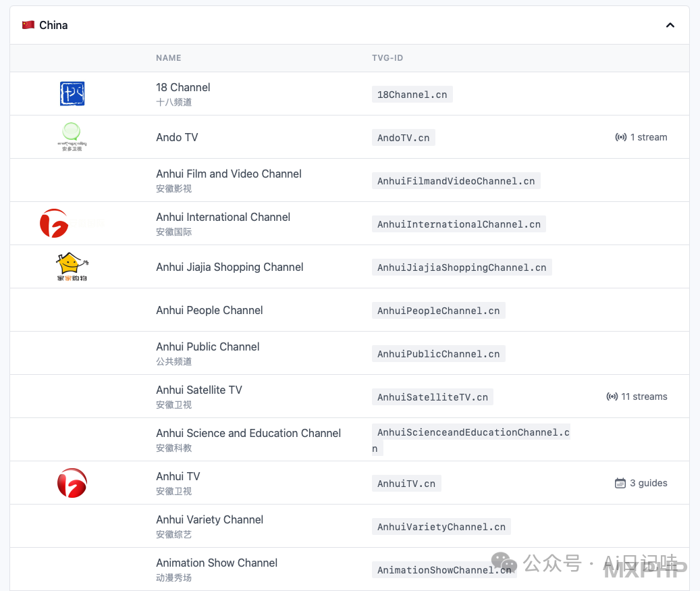Select Anhui Variety Channel name
The width and height of the screenshot is (700, 591).
209,519
